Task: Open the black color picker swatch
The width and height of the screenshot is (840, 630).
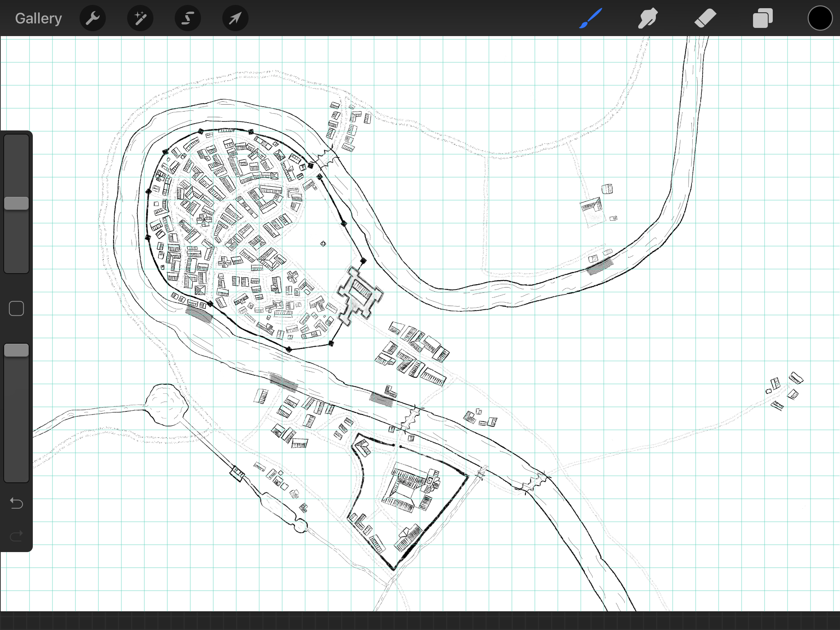Action: pos(820,18)
